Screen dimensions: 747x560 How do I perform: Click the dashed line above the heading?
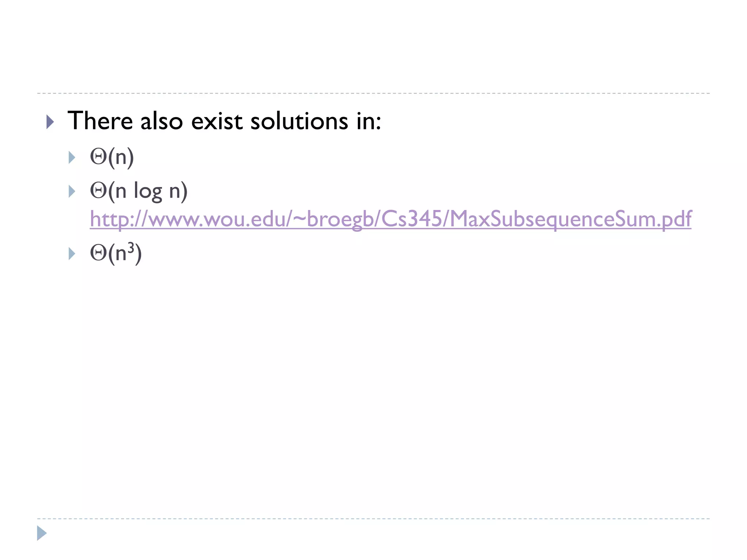[x=373, y=93]
